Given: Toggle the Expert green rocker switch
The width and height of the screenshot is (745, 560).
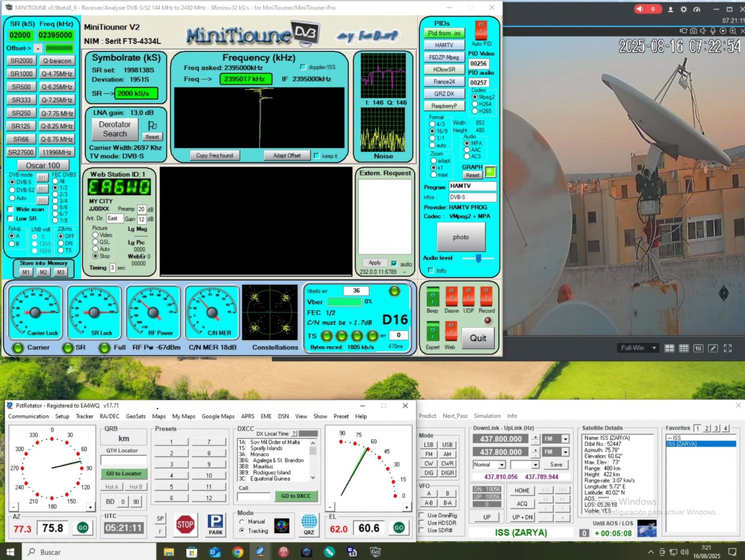Looking at the screenshot, I should coord(433,332).
